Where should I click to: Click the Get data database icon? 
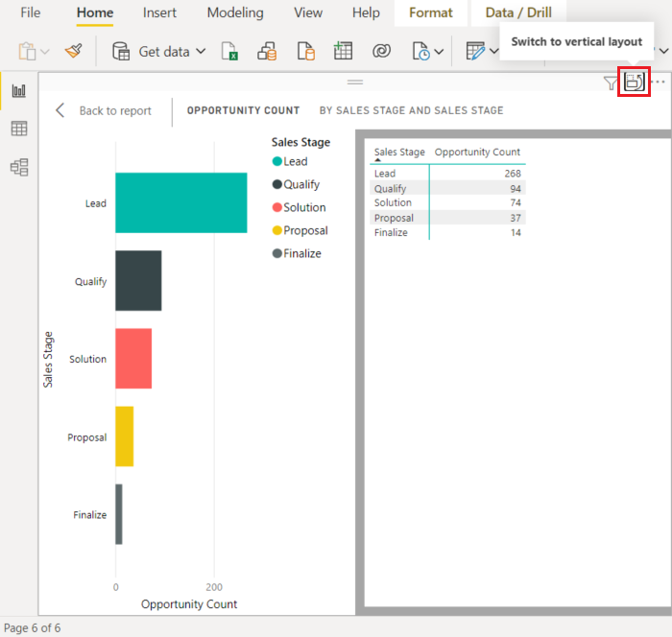click(121, 52)
